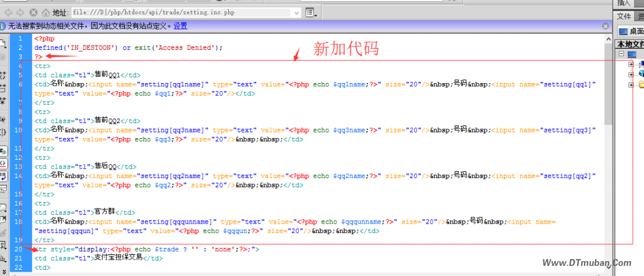Click the address field with setting.inc.php path
Image resolution: width=644 pixels, height=276 pixels.
[181, 12]
